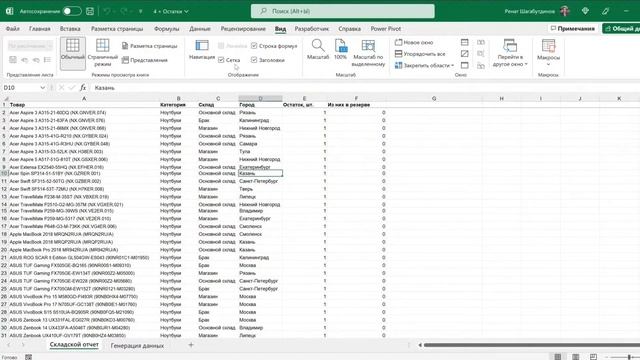Add a new sheet with plus button

click(x=191, y=345)
